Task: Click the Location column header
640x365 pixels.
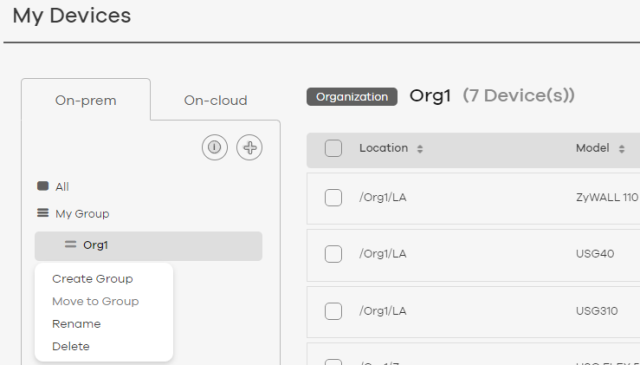Action: pos(384,148)
